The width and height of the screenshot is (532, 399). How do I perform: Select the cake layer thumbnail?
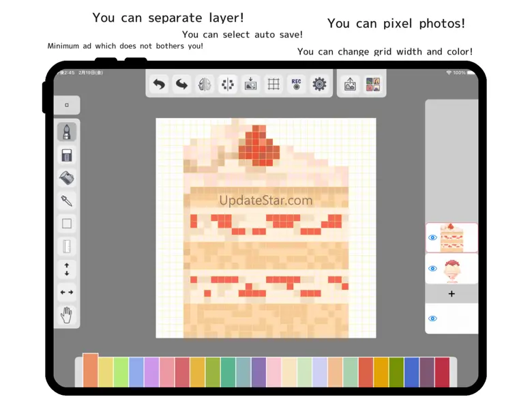[x=452, y=237]
